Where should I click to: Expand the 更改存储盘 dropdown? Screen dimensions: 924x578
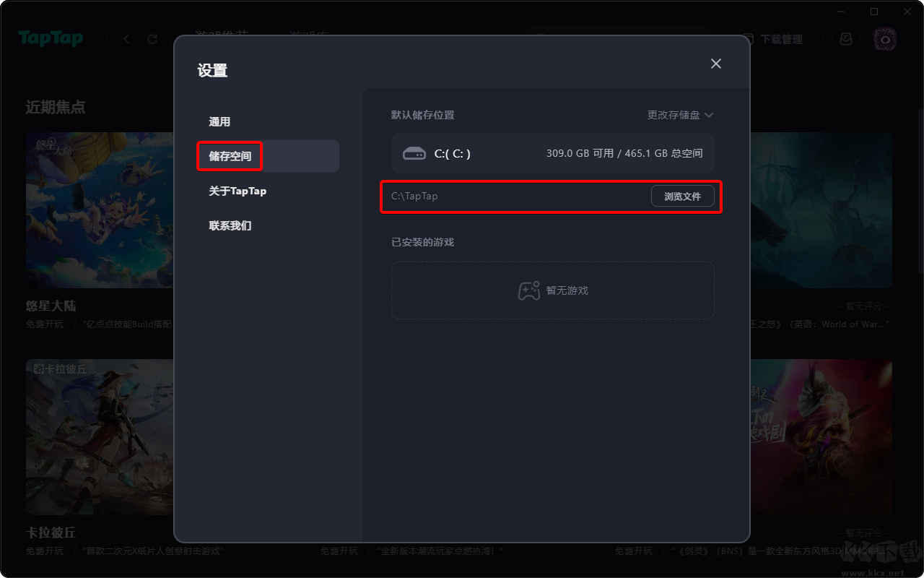click(x=680, y=115)
